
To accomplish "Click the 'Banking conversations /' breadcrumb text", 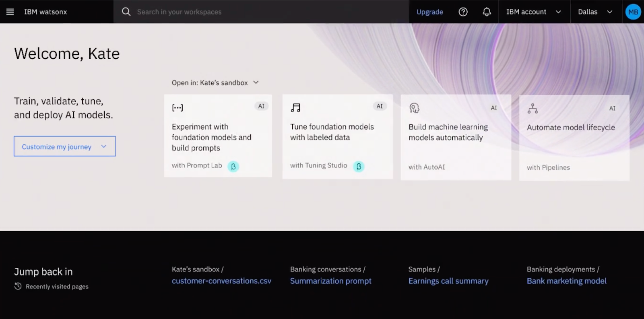I will tap(328, 269).
